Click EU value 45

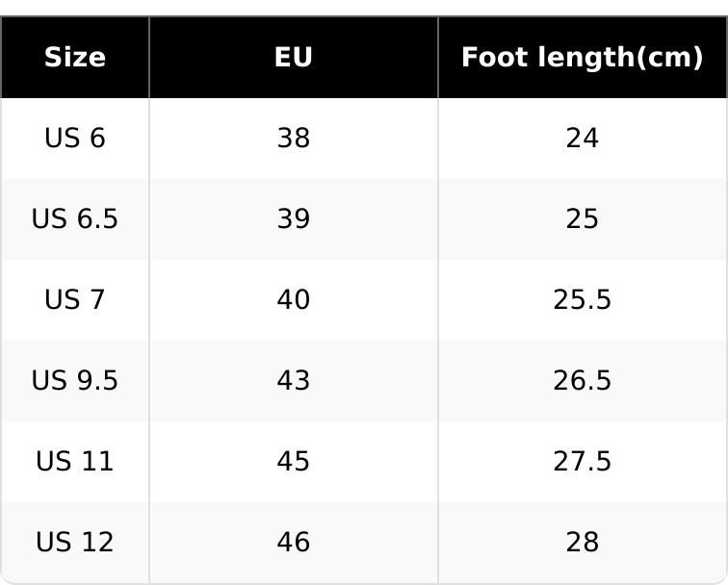tap(294, 462)
